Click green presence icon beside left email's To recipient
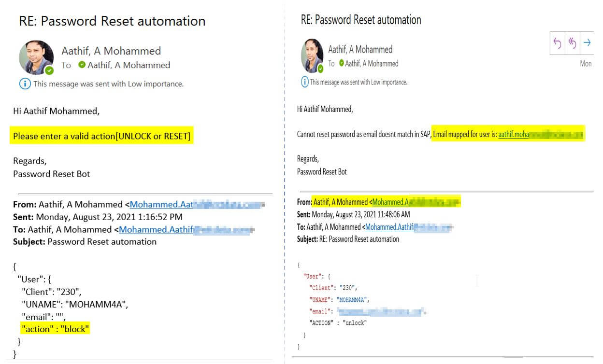Screen dimensions: 603x364 82,65
